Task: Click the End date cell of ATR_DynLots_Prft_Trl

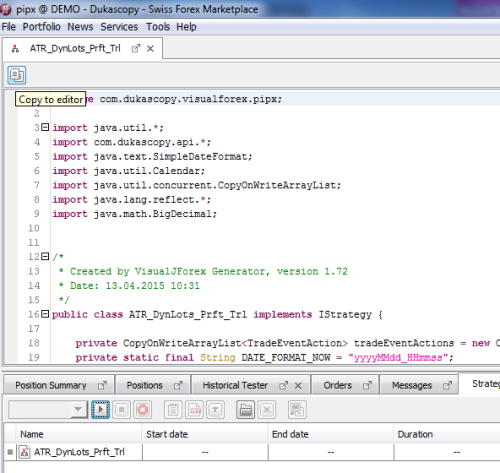Action: tap(331, 452)
